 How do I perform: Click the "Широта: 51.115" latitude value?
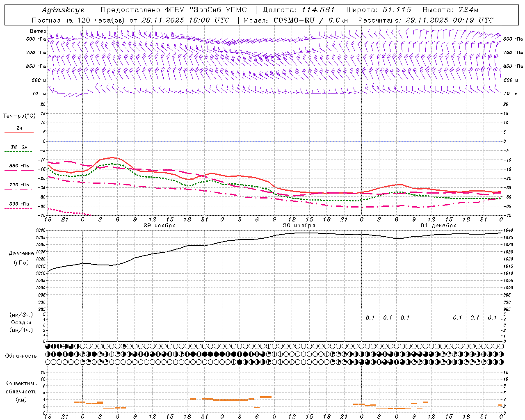click(x=379, y=10)
